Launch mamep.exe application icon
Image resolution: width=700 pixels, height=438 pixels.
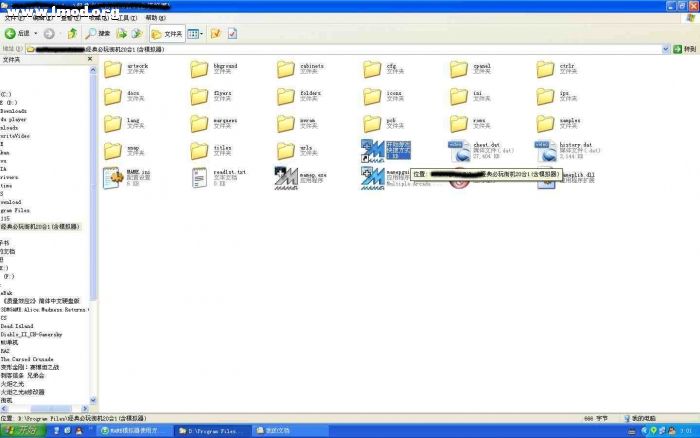[x=285, y=178]
